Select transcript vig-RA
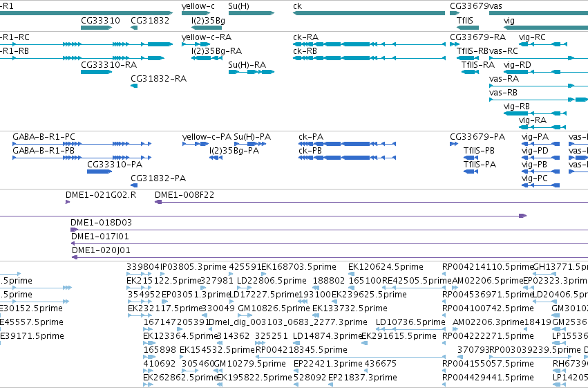Image resolution: width=588 pixels, height=388 pixels. tap(533, 120)
